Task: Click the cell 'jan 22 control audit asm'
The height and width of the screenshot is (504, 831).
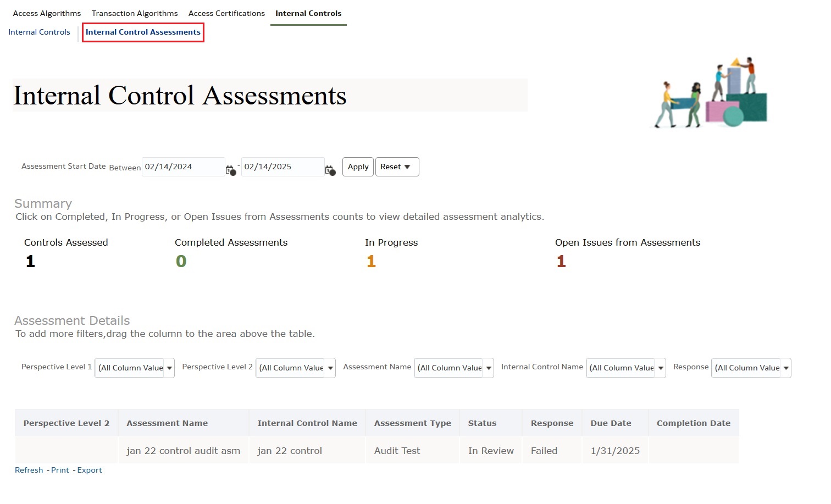Action: 184,451
